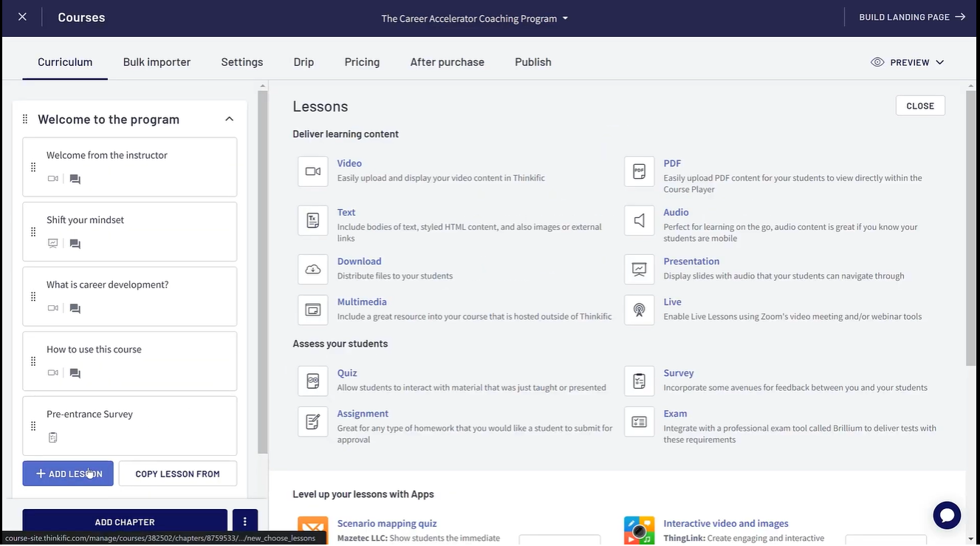Choose the Audio speaker icon
This screenshot has height=546, width=980.
639,220
